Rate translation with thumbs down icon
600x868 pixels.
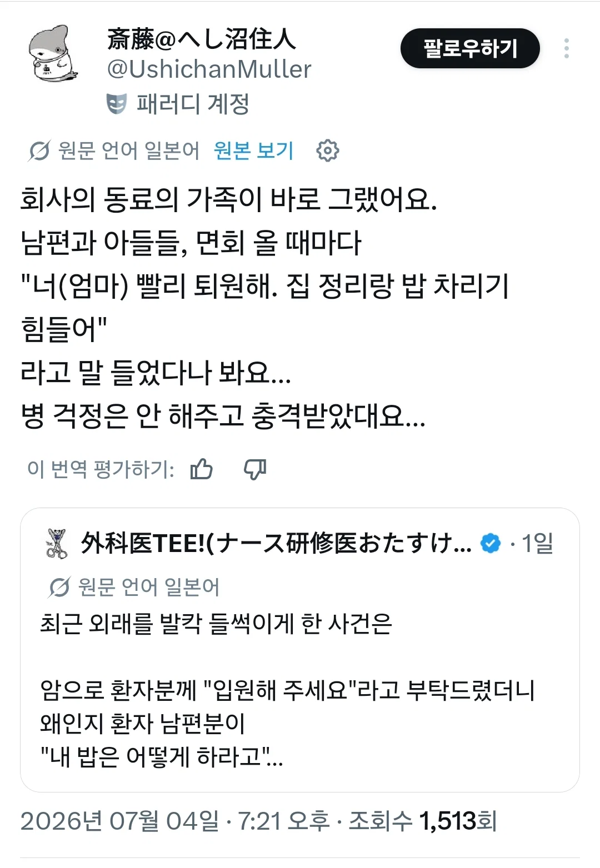click(255, 469)
